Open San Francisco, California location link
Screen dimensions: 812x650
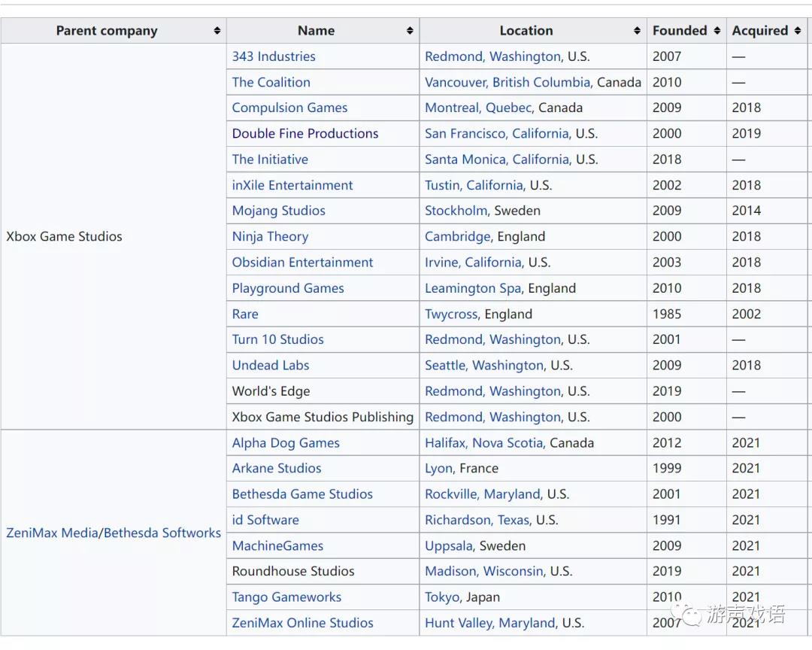(497, 134)
